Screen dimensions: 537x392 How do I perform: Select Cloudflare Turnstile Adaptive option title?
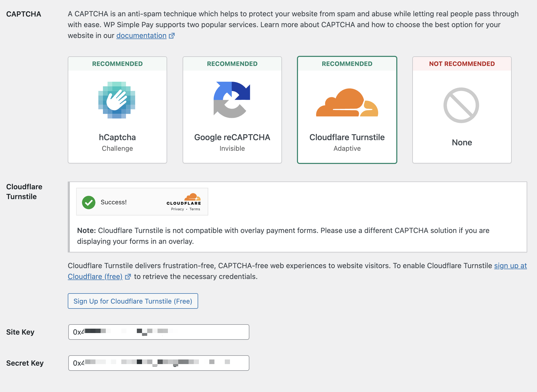click(347, 137)
